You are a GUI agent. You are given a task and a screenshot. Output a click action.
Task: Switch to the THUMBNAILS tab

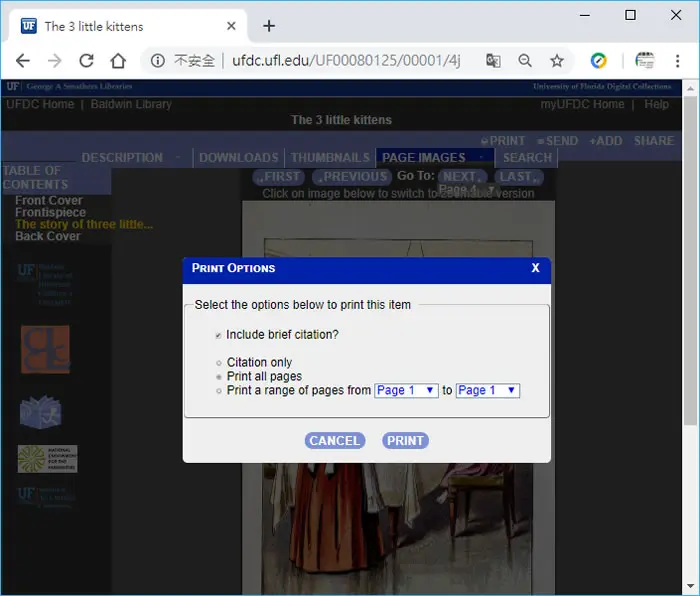pyautogui.click(x=330, y=158)
